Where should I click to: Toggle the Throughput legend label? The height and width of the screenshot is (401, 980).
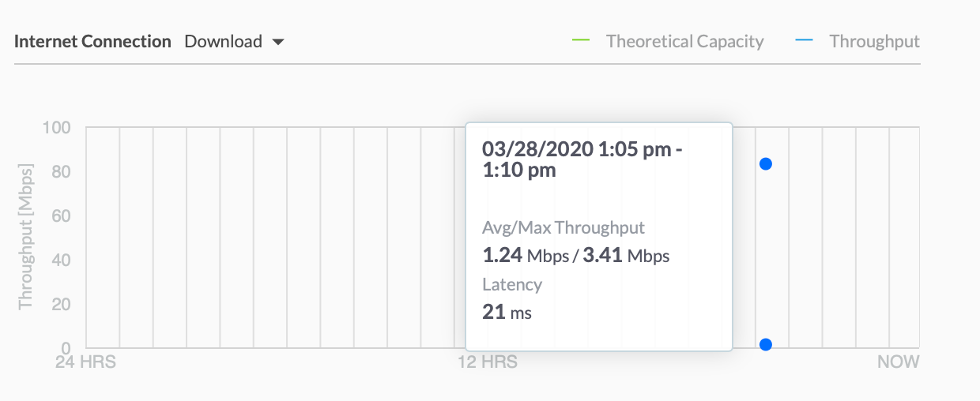tap(874, 42)
